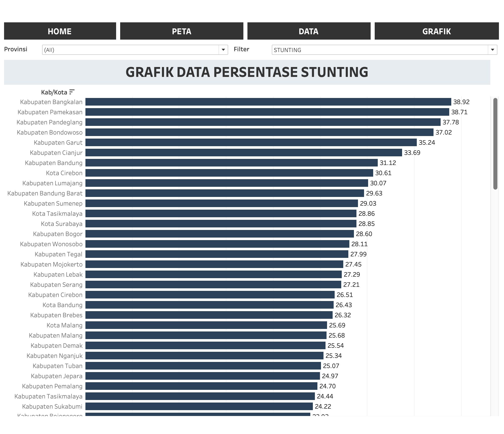Click the Kota Malang bar
Screen dimensions: 504x434
click(206, 325)
